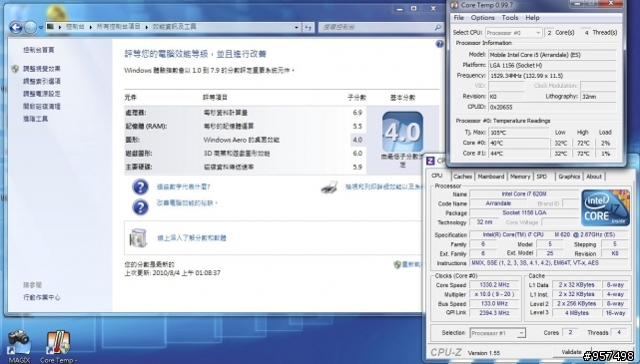Open the Core Temp desktop shortcut icon
Screen dimensions: 640x364
(x=58, y=346)
